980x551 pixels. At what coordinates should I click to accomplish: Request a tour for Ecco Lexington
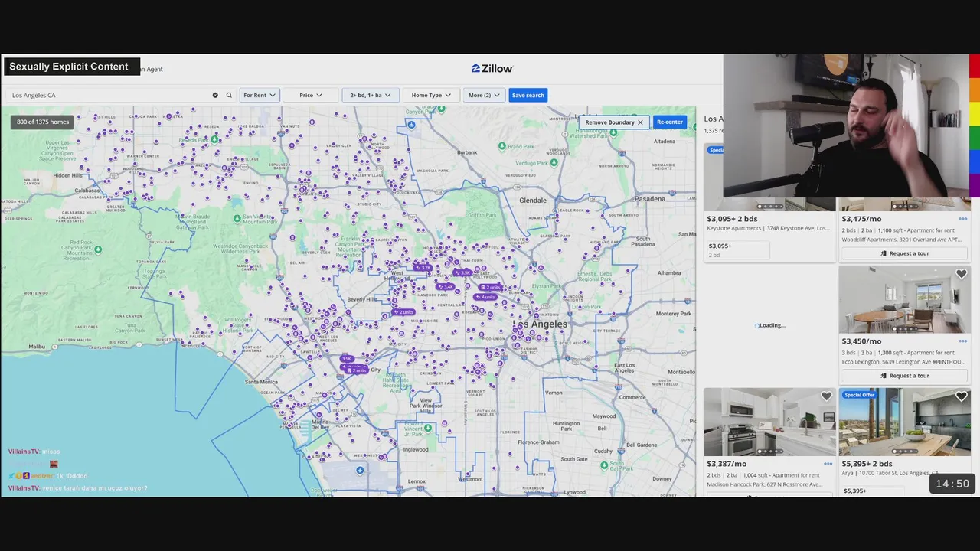pos(904,376)
